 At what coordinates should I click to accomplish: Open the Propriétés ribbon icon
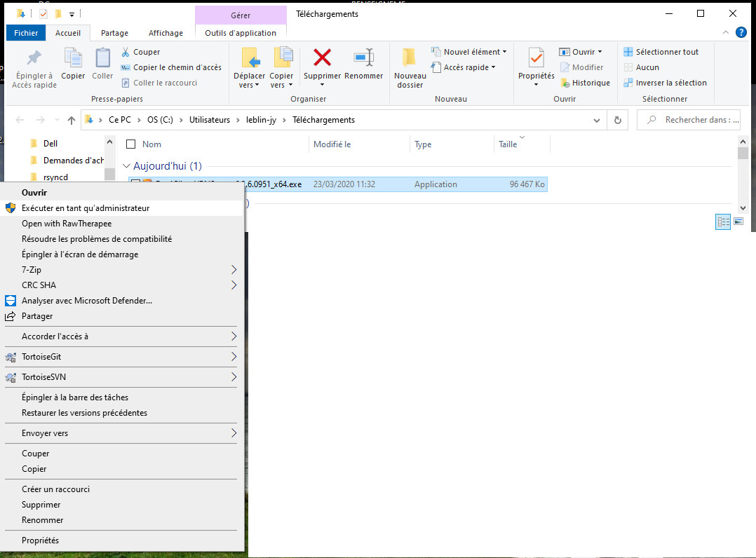point(536,57)
